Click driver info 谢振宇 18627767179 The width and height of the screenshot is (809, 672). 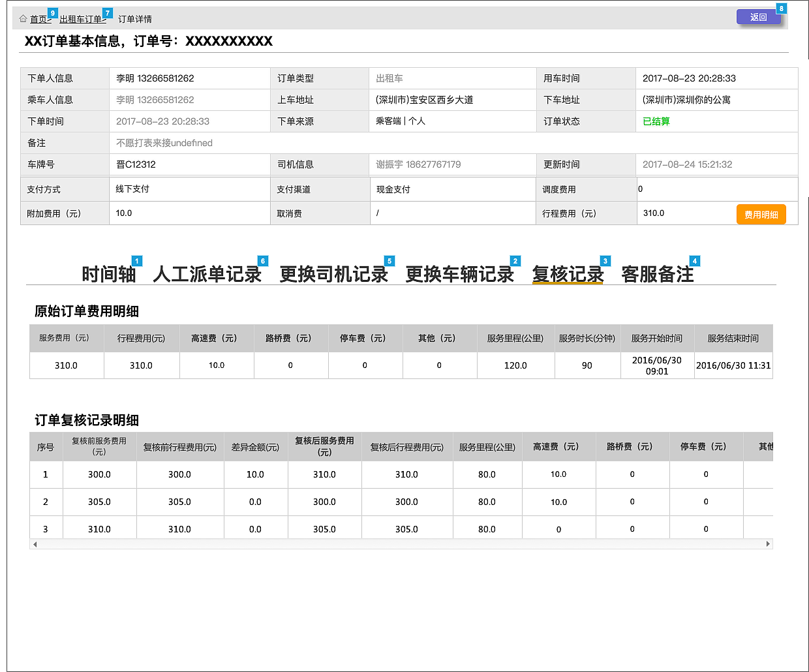pyautogui.click(x=418, y=164)
